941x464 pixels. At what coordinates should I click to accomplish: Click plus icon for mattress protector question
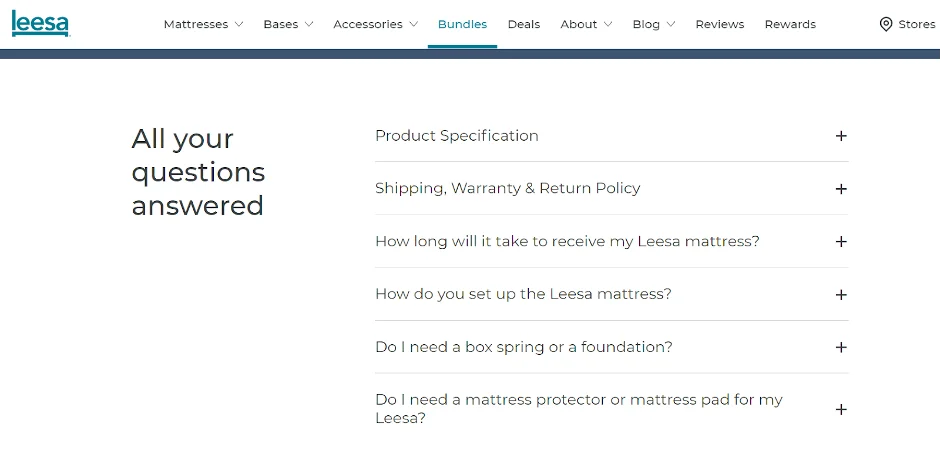click(x=841, y=409)
